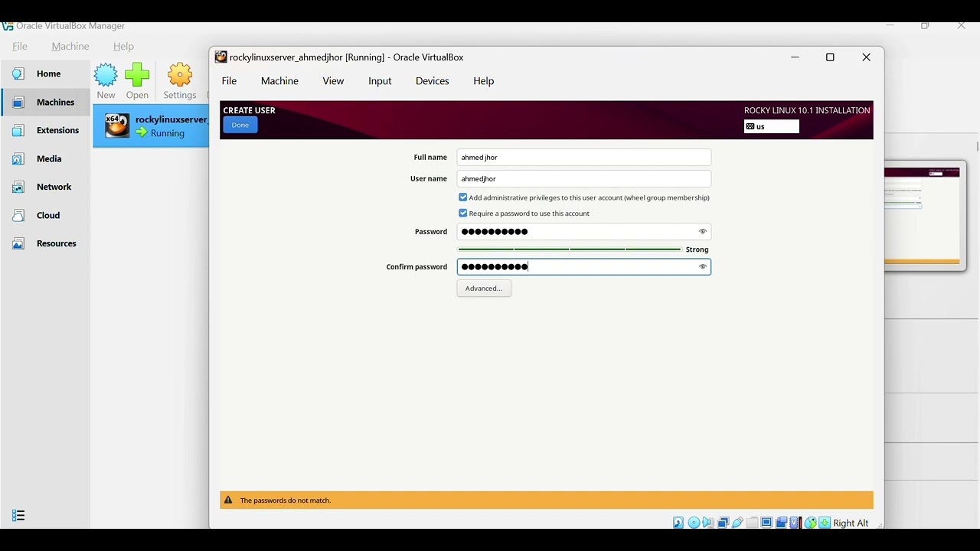The width and height of the screenshot is (980, 551).
Task: Click the warning triangle in the yellow bar
Action: [x=227, y=500]
